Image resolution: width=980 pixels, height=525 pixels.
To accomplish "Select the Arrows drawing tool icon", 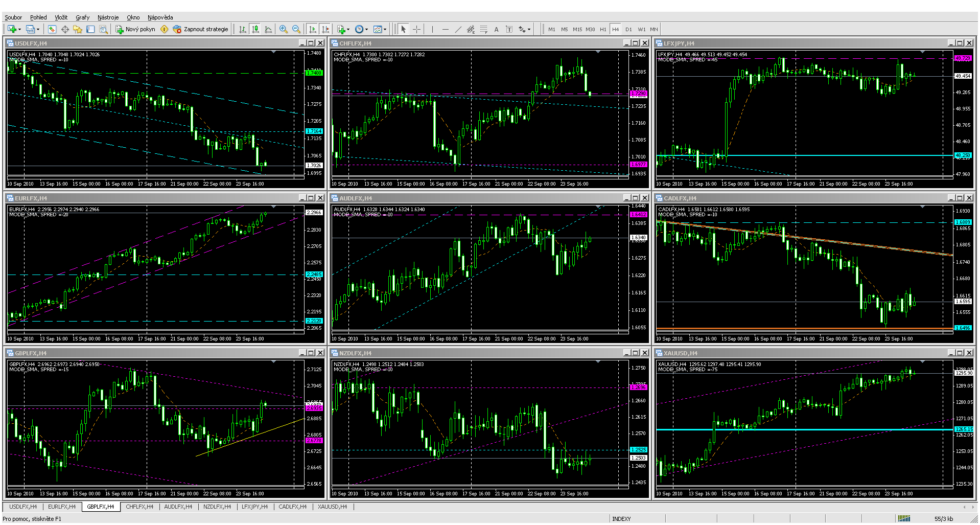I will pos(522,30).
